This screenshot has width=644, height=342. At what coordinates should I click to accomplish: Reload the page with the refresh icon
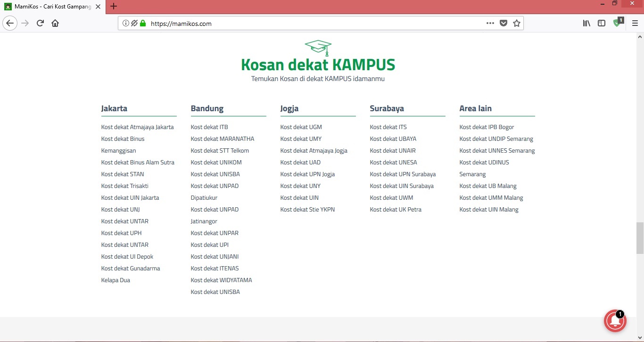pos(40,23)
